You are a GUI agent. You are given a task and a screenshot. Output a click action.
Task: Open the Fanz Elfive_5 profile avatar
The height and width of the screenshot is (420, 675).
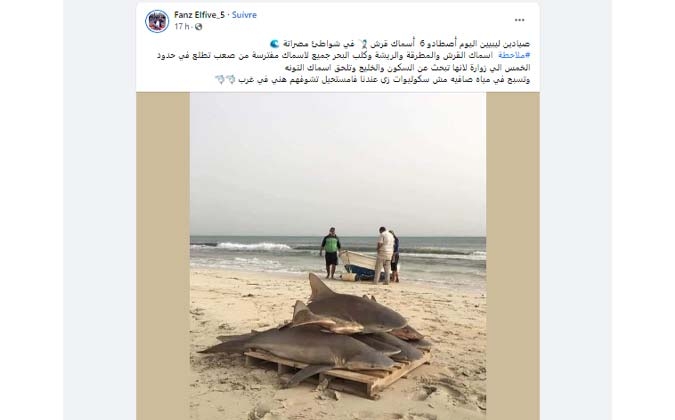[x=157, y=21]
